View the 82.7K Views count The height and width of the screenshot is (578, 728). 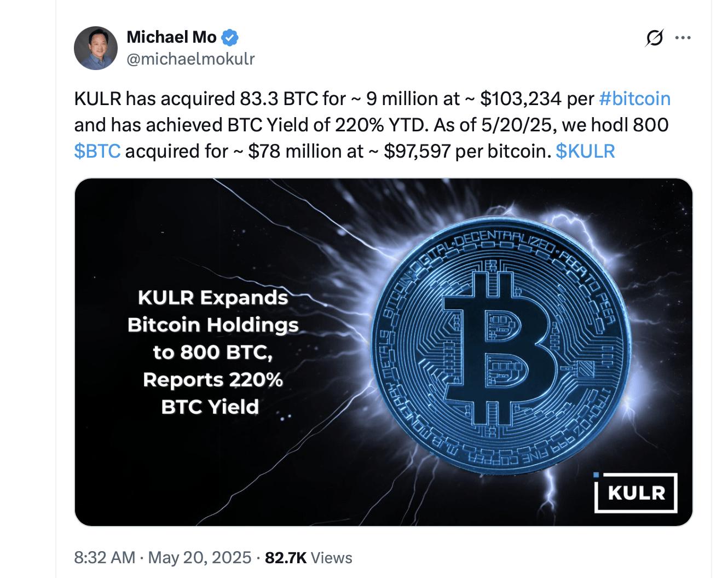coord(308,558)
